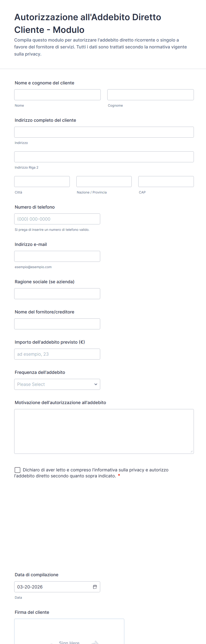Select the Numero di telefono field
This screenshot has width=206, height=644.
tap(57, 219)
